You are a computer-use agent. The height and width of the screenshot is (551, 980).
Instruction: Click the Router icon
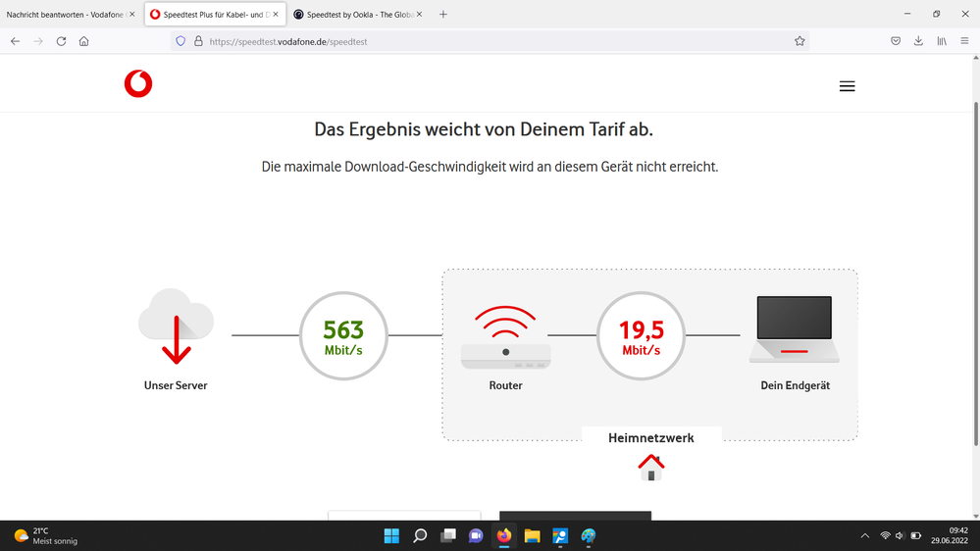[505, 337]
